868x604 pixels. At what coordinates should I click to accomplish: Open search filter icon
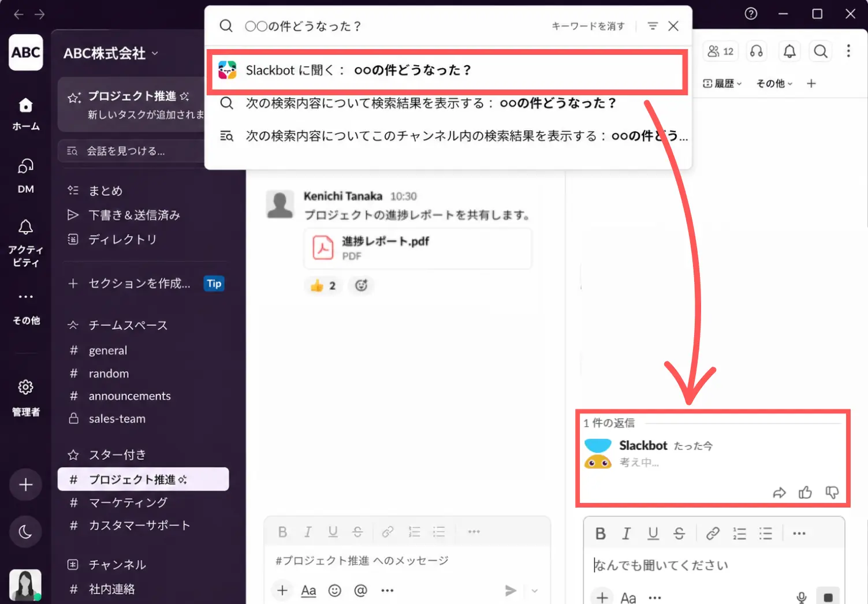pyautogui.click(x=653, y=26)
